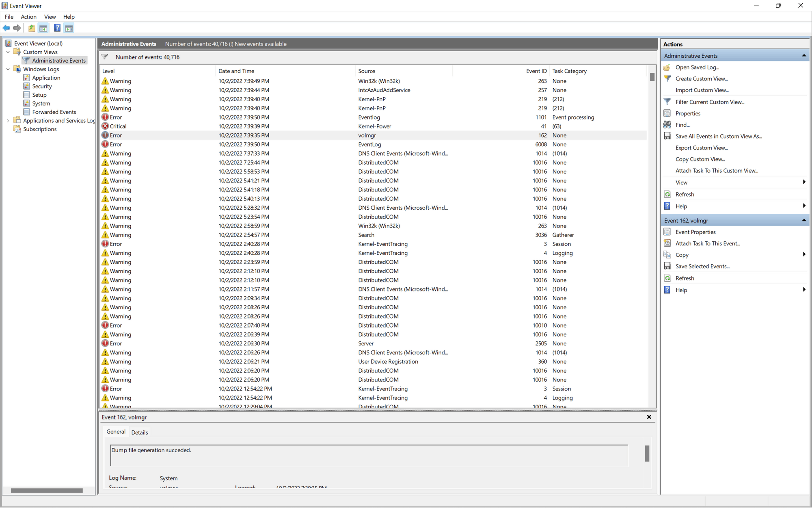Click Attach Task To This Event

[708, 243]
